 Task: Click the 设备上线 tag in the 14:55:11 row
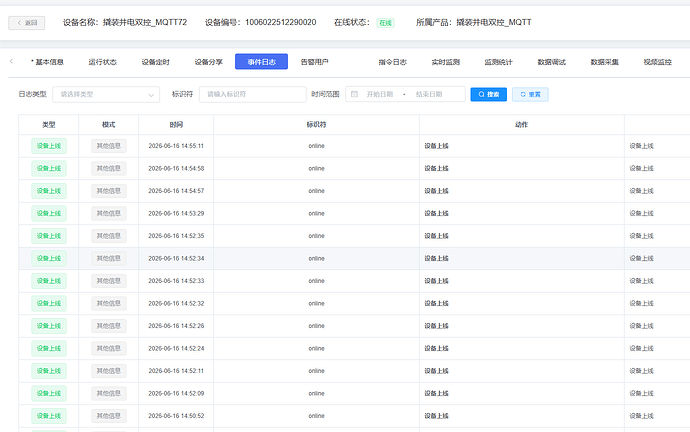pyautogui.click(x=49, y=146)
